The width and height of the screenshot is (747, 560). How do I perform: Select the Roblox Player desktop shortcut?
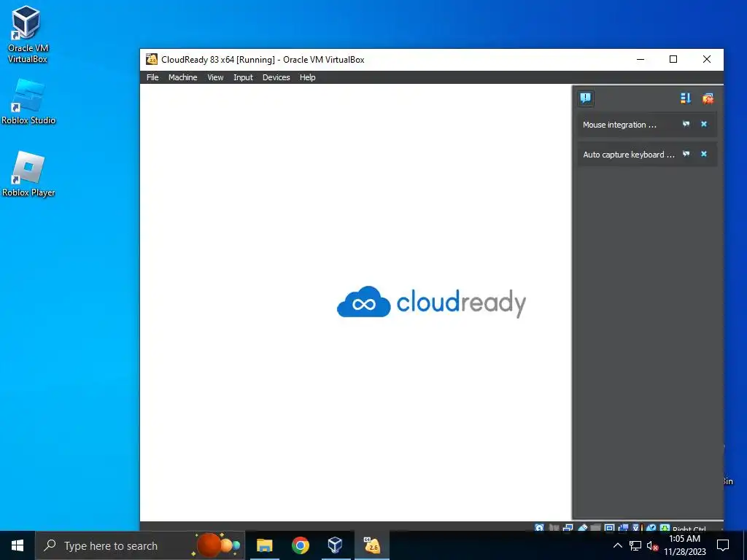pyautogui.click(x=28, y=174)
